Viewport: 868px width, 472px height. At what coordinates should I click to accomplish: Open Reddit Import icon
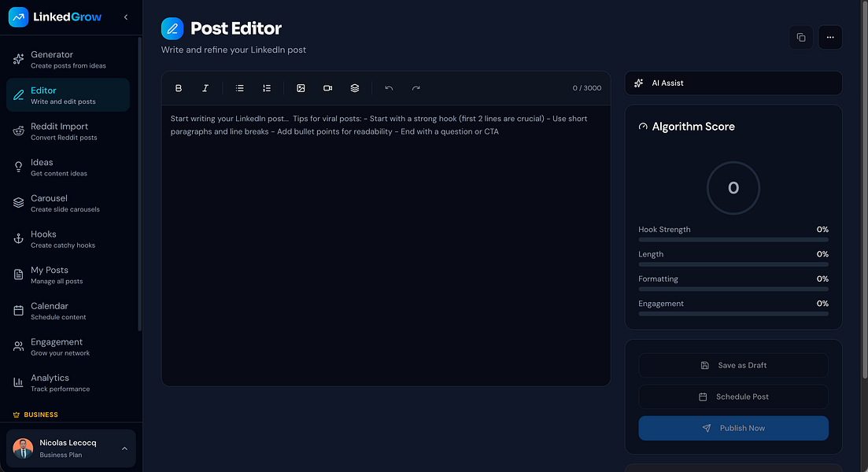pyautogui.click(x=18, y=131)
